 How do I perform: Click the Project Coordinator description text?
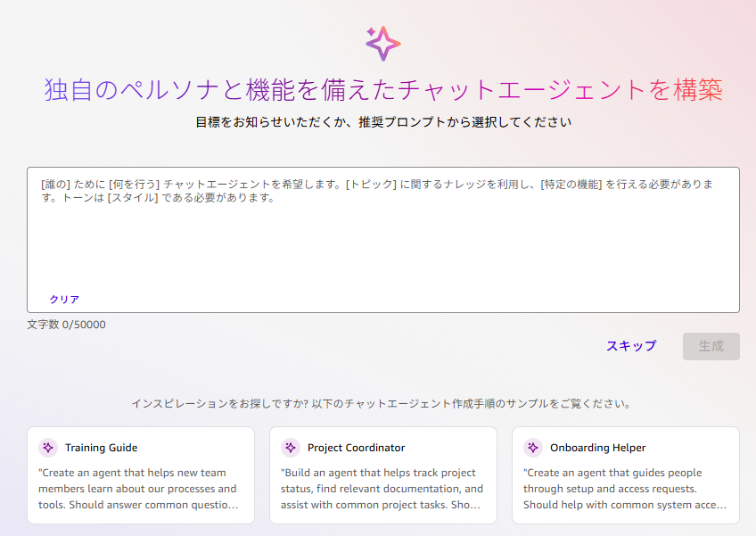pos(382,489)
